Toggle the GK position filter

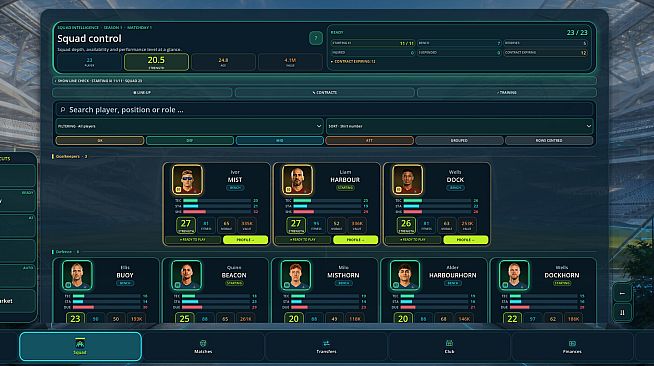[100, 140]
